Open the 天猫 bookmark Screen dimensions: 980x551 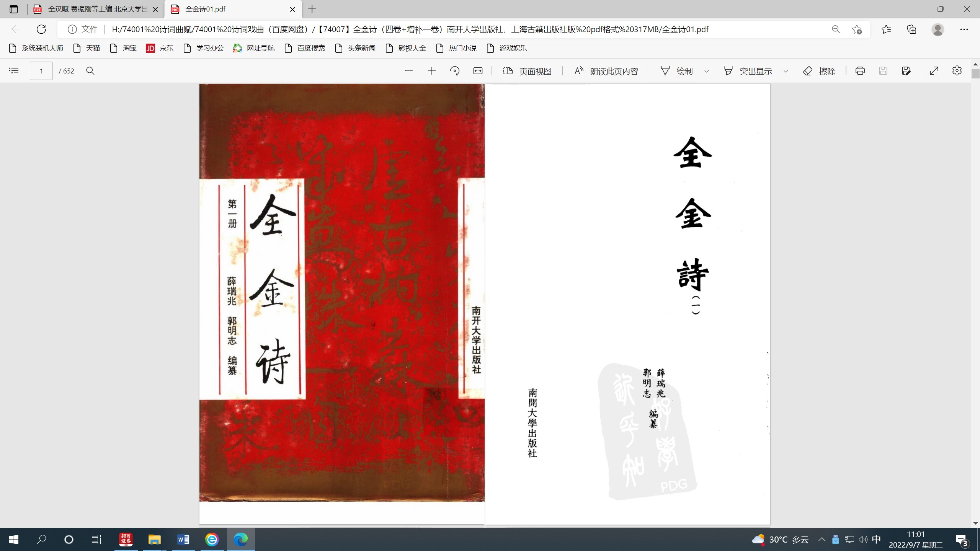coord(87,48)
